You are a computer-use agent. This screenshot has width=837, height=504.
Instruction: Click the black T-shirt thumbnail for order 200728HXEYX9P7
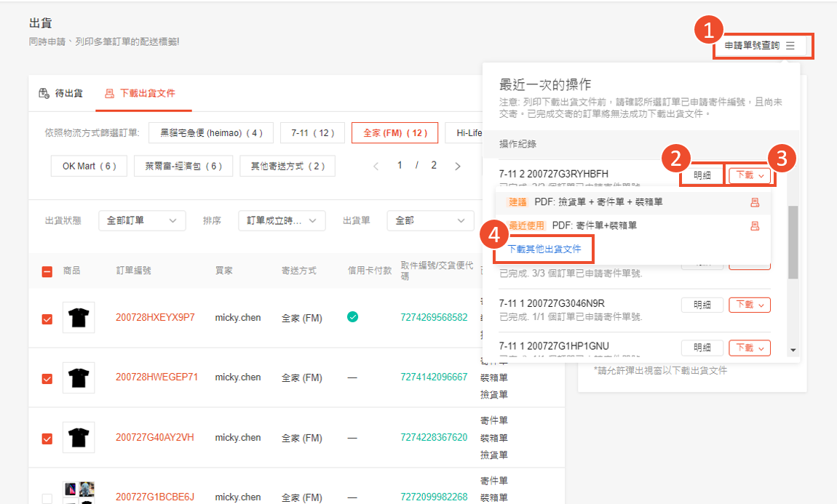(x=79, y=318)
